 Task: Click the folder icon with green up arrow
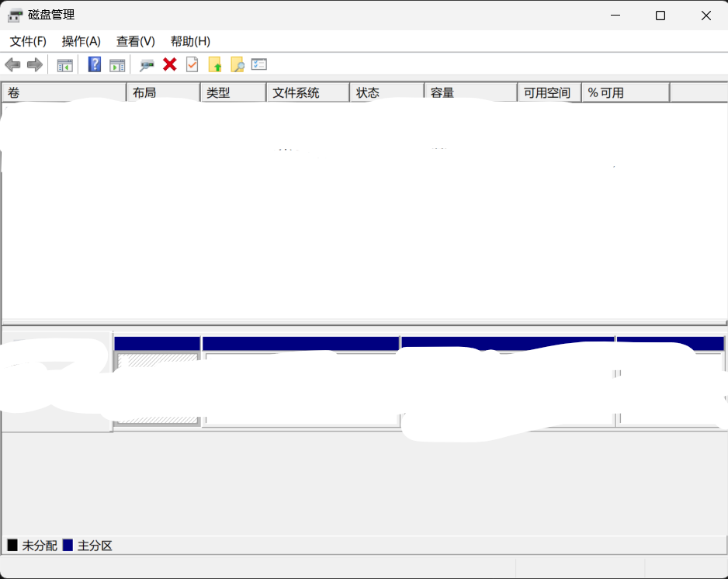tap(216, 64)
